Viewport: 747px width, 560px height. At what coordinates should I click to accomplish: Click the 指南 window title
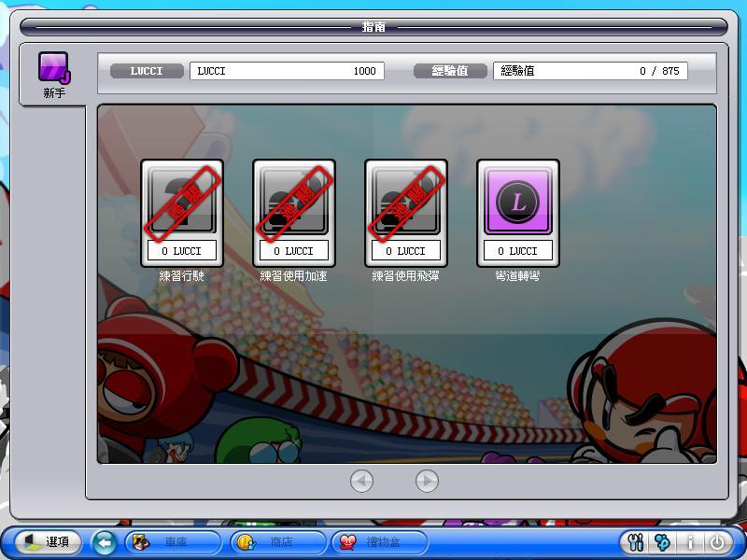(x=373, y=27)
